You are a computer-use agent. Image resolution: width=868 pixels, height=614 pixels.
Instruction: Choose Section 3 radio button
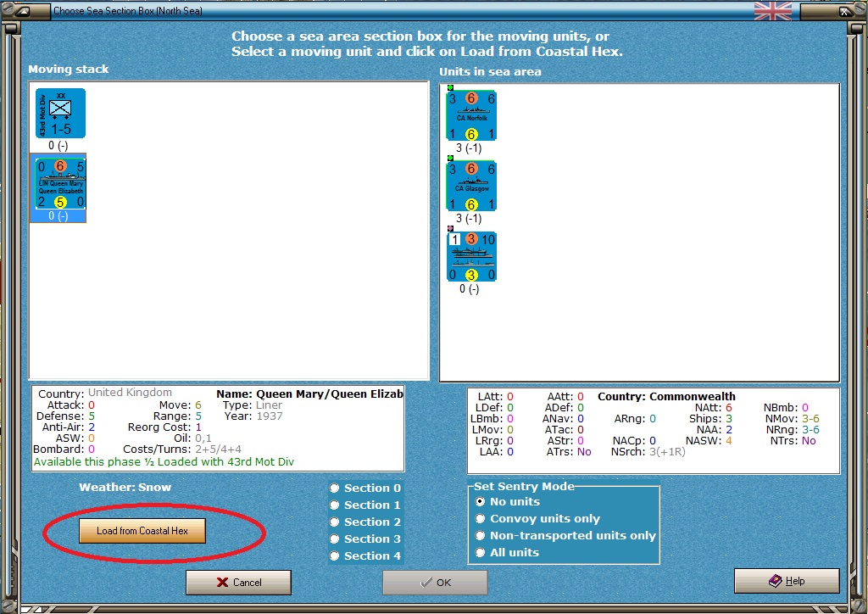pyautogui.click(x=334, y=539)
